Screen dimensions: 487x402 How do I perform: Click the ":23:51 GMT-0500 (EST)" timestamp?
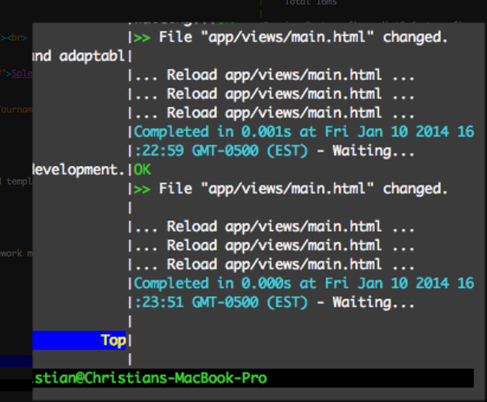pos(221,303)
